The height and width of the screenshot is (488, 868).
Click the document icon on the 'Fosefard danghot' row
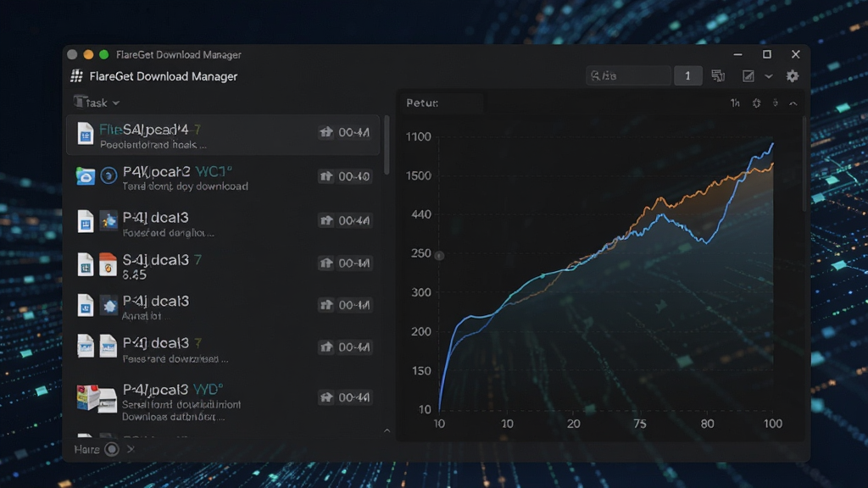(x=86, y=221)
